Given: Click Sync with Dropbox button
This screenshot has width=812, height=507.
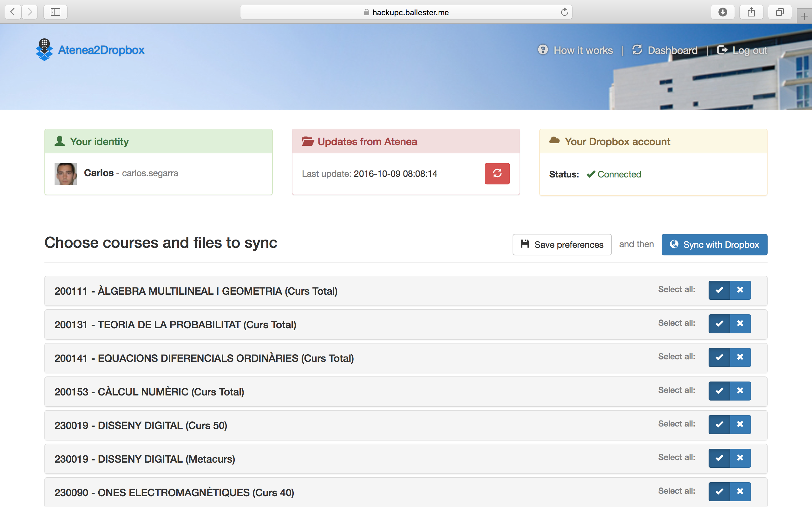Looking at the screenshot, I should [714, 244].
